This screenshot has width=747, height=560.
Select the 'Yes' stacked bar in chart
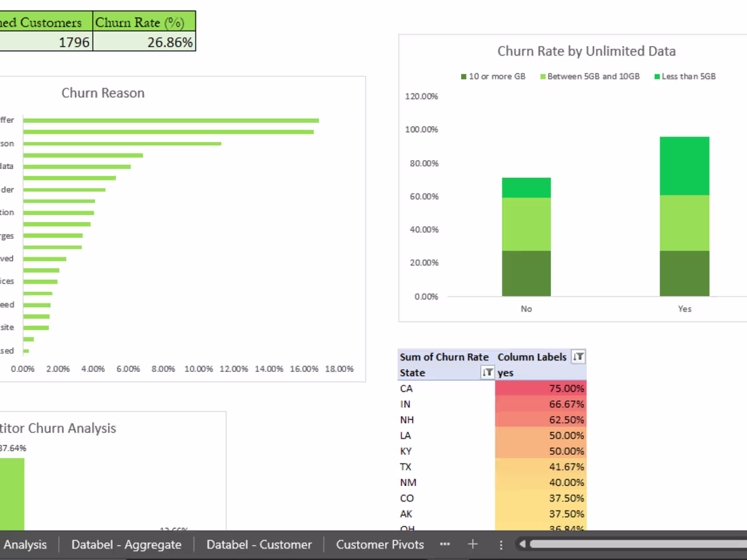click(x=685, y=217)
